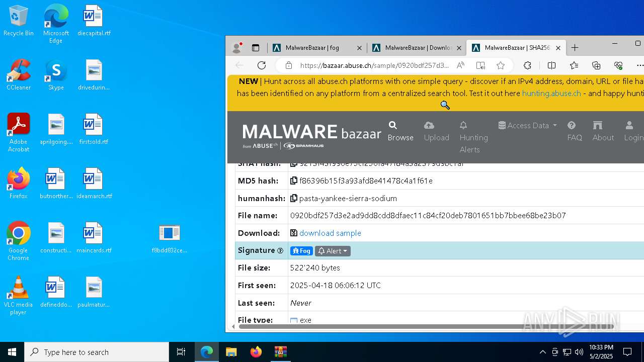Screen dimensions: 644x362
Task: Open Browser essentials icon
Action: [618, 65]
